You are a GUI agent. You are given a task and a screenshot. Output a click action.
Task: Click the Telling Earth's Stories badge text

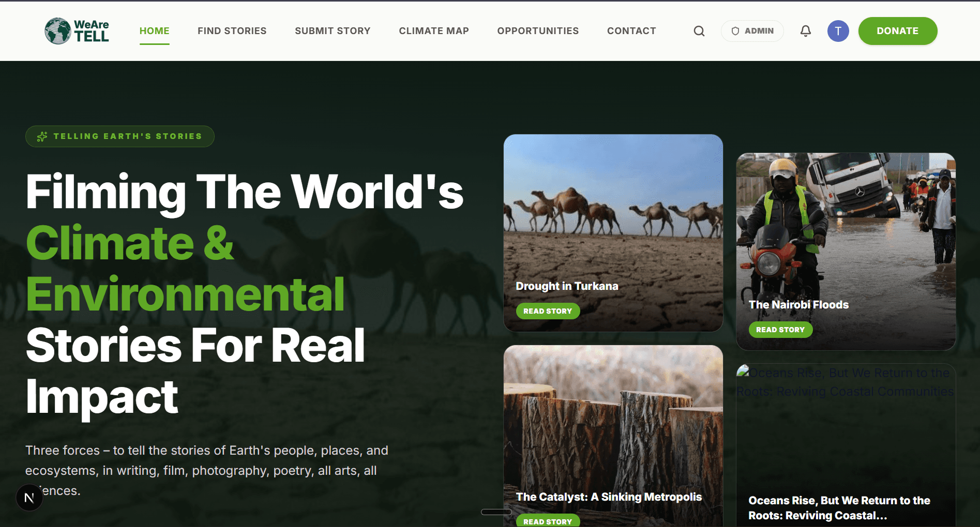(128, 136)
